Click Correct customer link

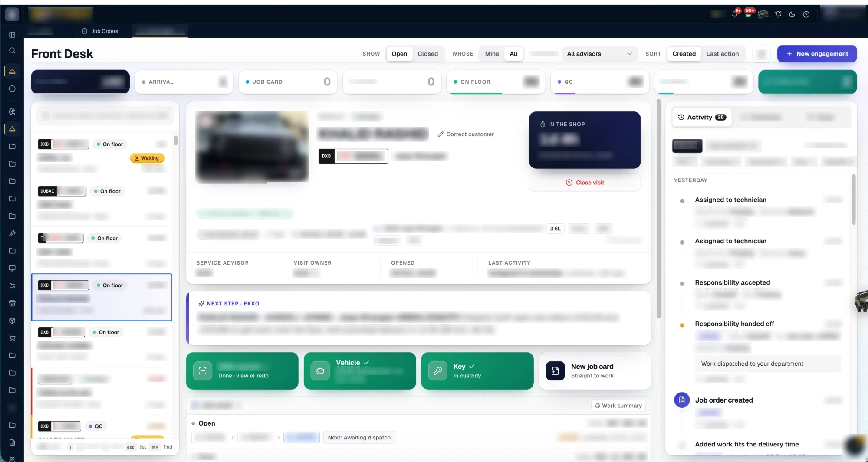[x=466, y=134]
